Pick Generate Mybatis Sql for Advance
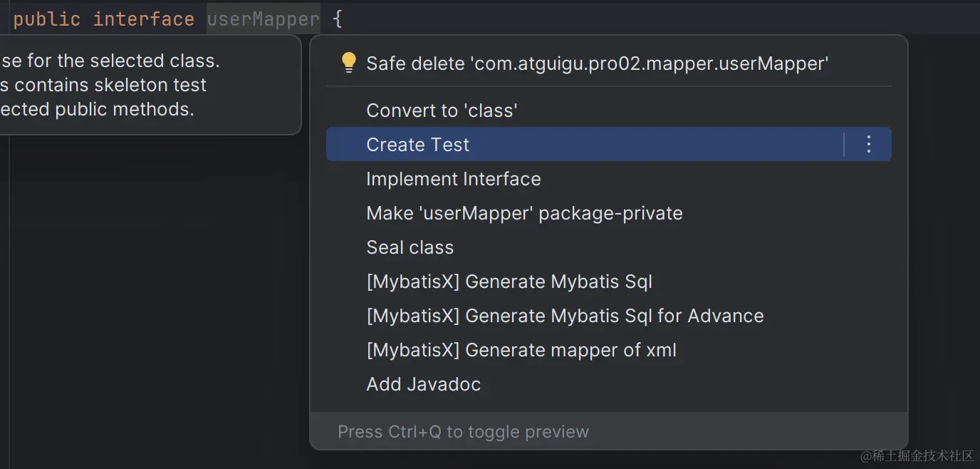 point(565,316)
